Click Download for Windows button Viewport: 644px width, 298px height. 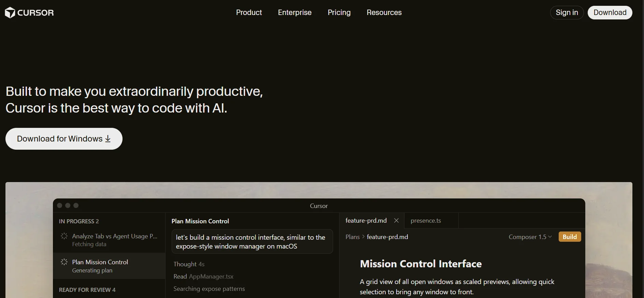[x=64, y=139]
